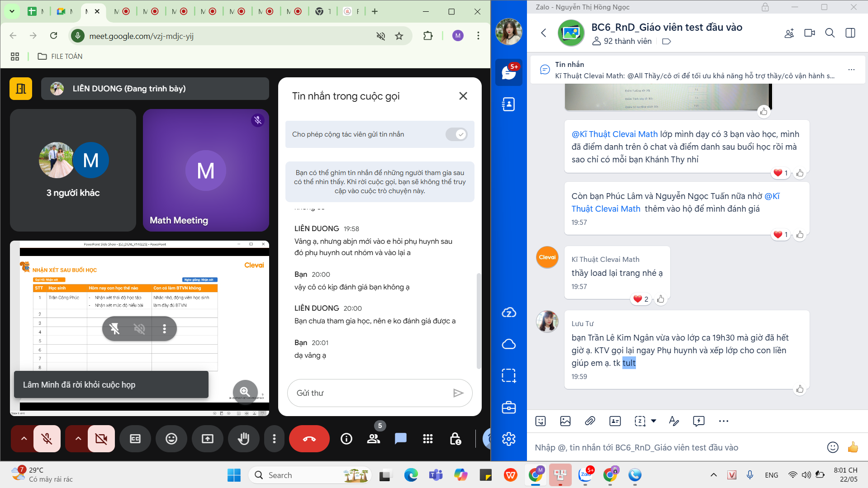Leave the call with the red hang-up button

coord(309,439)
